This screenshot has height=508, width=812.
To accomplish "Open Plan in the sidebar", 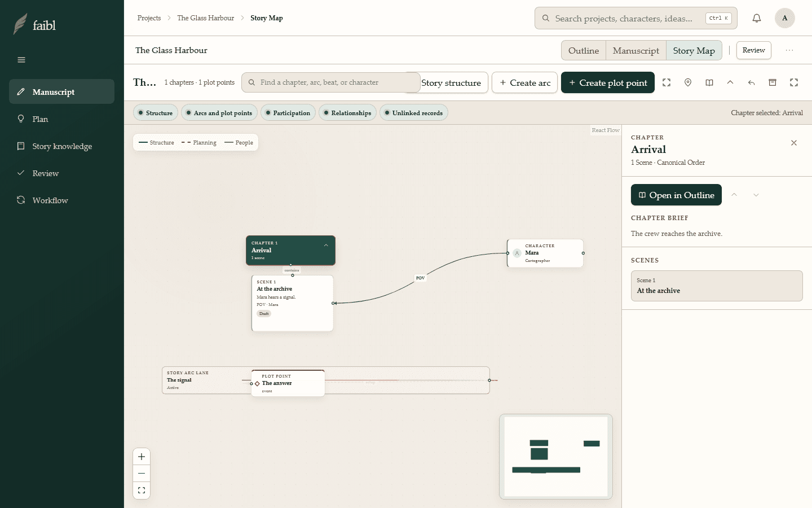I will pos(62,119).
